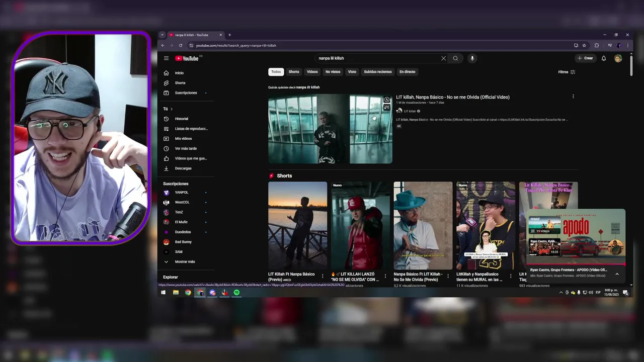The image size is (644, 362).
Task: Go back with Chrome's back arrow
Action: point(163,45)
